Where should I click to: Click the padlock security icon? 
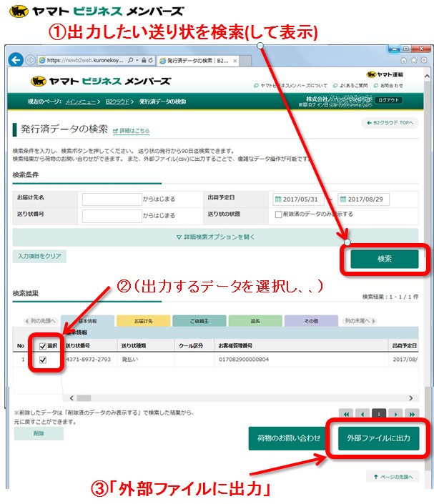tap(144, 60)
